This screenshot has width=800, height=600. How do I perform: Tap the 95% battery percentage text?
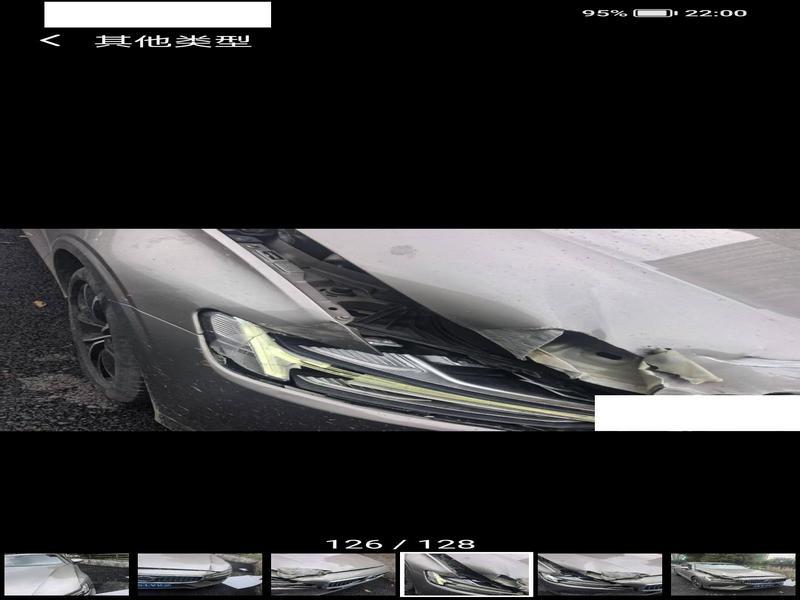coord(604,13)
